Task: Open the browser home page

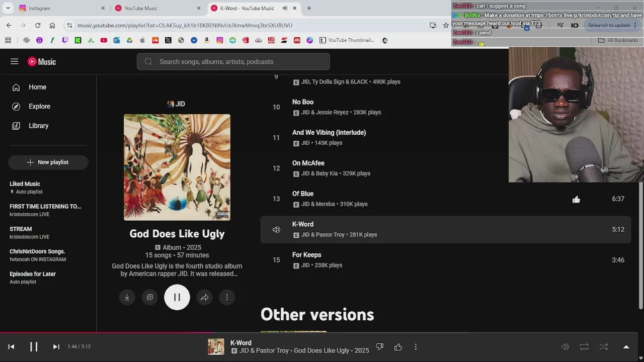Action: click(52, 25)
